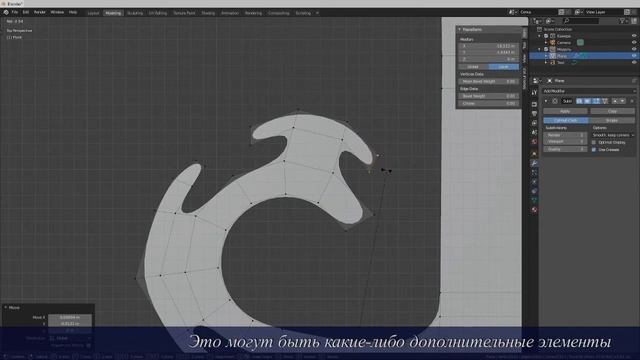Open the Edit menu
The image size is (640, 360).
pyautogui.click(x=26, y=13)
